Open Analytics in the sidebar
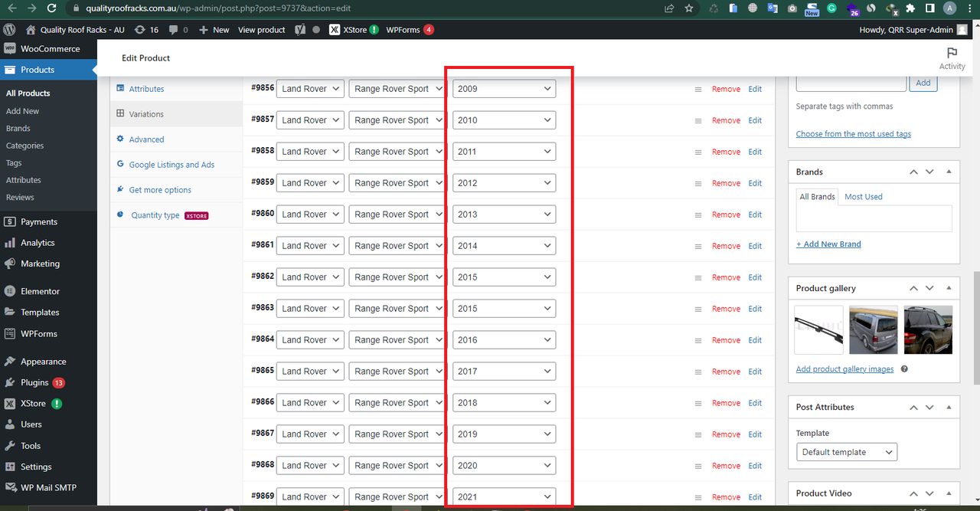Screen dimensions: 980x511 (x=49, y=243)
